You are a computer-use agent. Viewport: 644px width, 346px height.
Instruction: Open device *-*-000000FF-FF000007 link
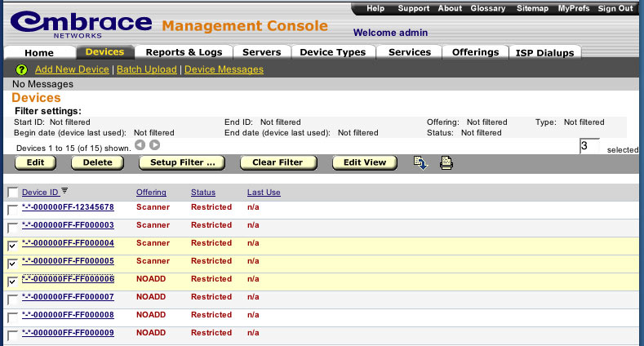[68, 297]
